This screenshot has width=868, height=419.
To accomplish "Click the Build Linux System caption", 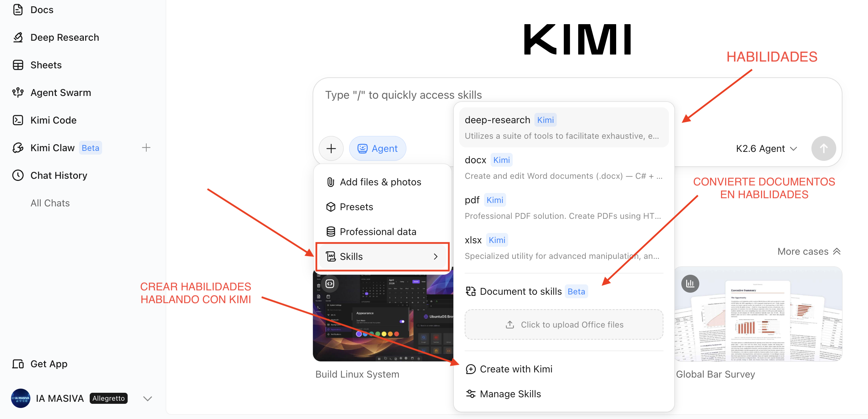I will (x=357, y=374).
